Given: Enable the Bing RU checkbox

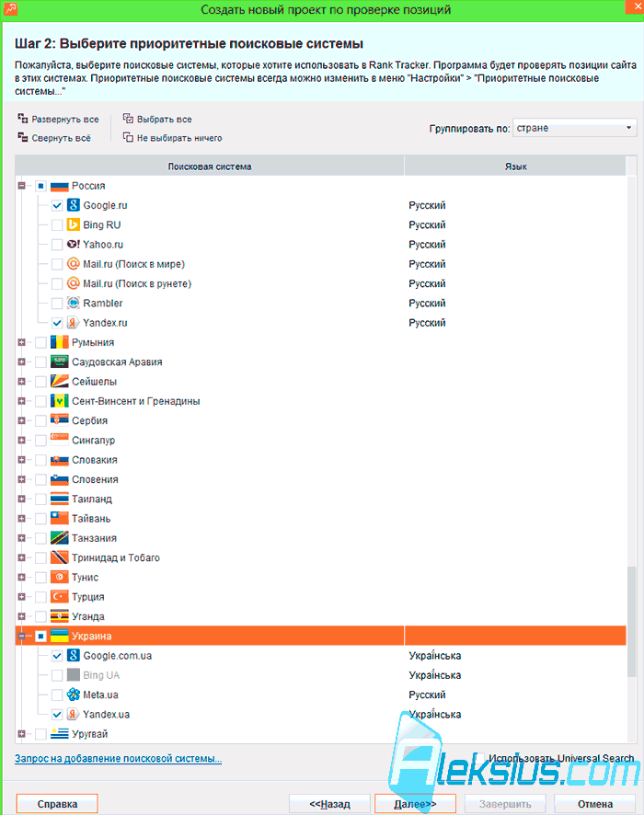Looking at the screenshot, I should point(57,225).
